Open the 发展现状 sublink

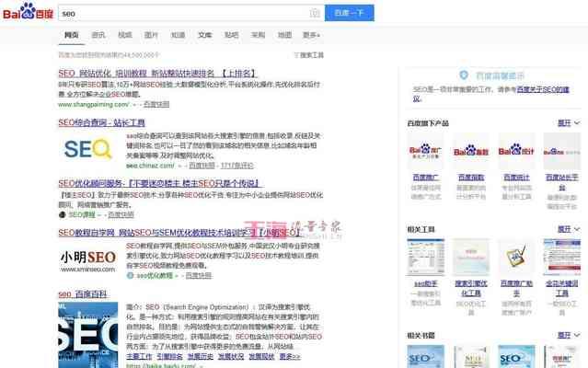coord(261,356)
